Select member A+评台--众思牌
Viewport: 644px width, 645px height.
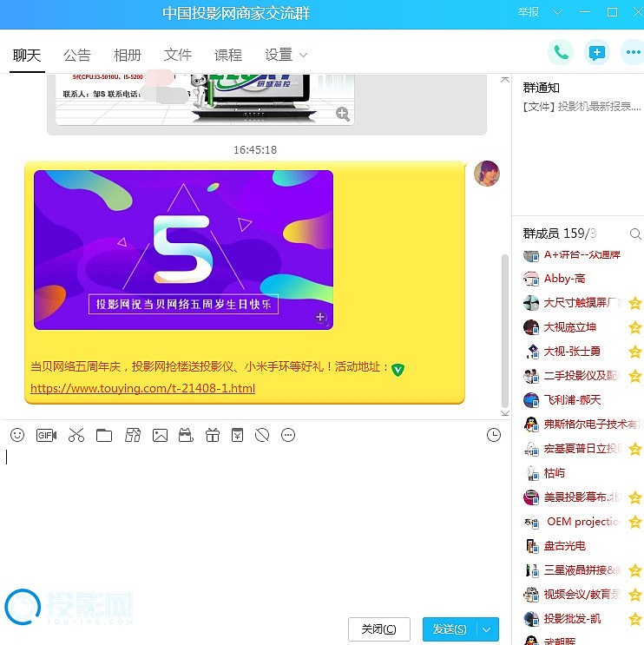pos(582,255)
